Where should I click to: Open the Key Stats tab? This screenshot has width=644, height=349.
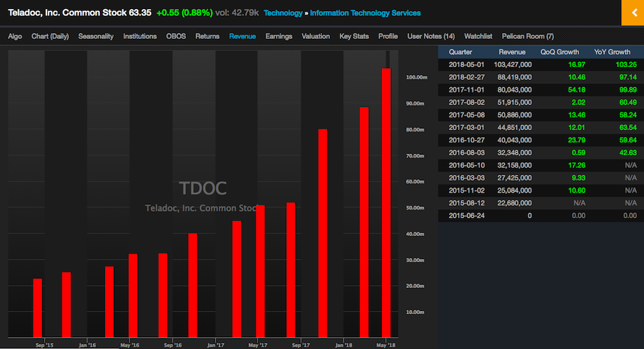click(354, 36)
